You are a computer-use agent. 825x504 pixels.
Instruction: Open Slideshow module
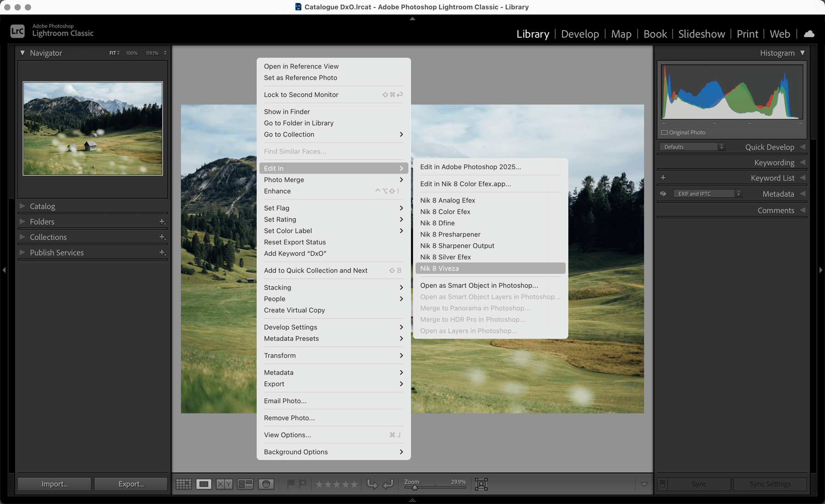point(702,34)
